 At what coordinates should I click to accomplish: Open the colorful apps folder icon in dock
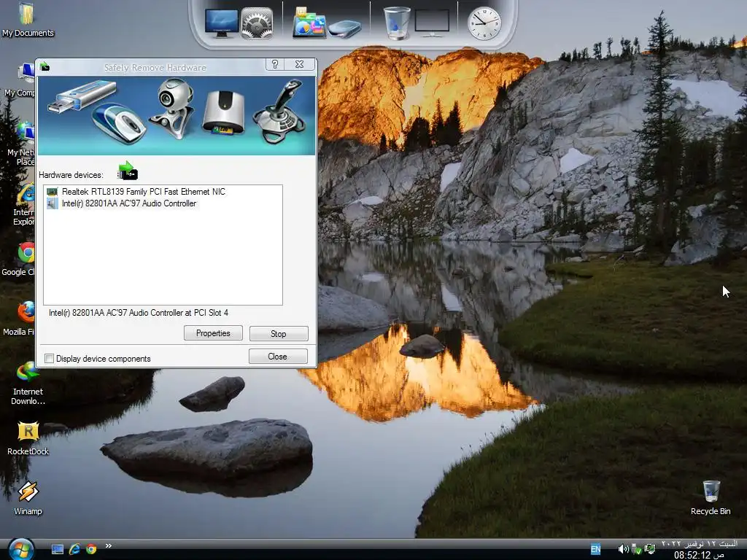click(309, 23)
